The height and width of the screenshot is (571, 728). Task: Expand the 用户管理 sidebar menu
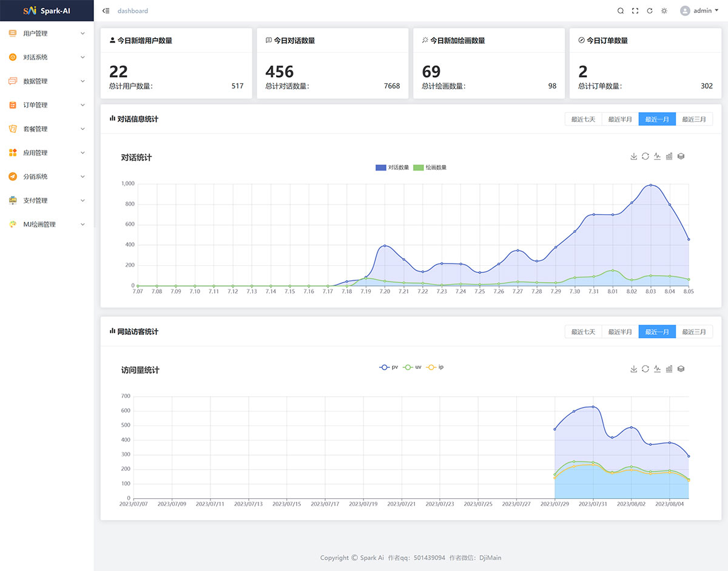47,33
